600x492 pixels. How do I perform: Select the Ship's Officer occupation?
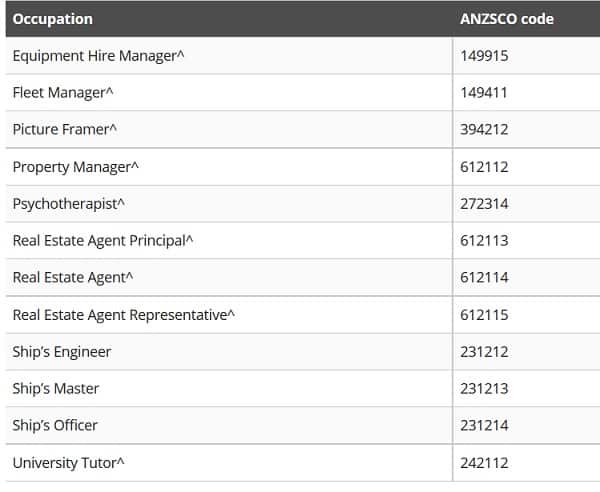(x=55, y=425)
